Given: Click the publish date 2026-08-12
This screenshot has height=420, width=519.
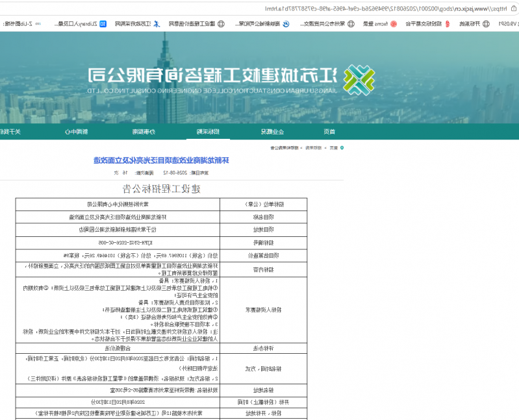Looking at the screenshot, I should [175, 173].
